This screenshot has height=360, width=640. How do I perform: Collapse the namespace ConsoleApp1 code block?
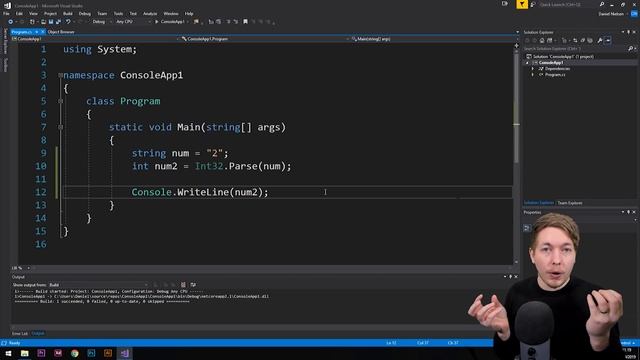click(60, 75)
